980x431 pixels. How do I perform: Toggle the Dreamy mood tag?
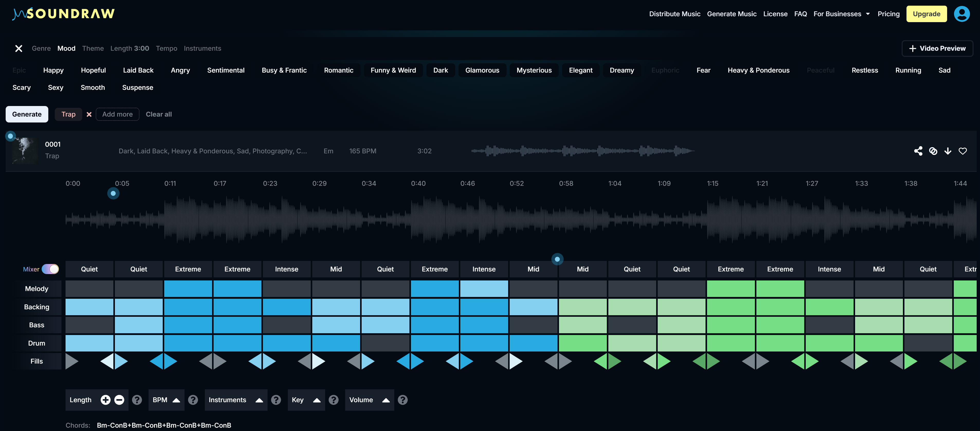click(x=622, y=70)
